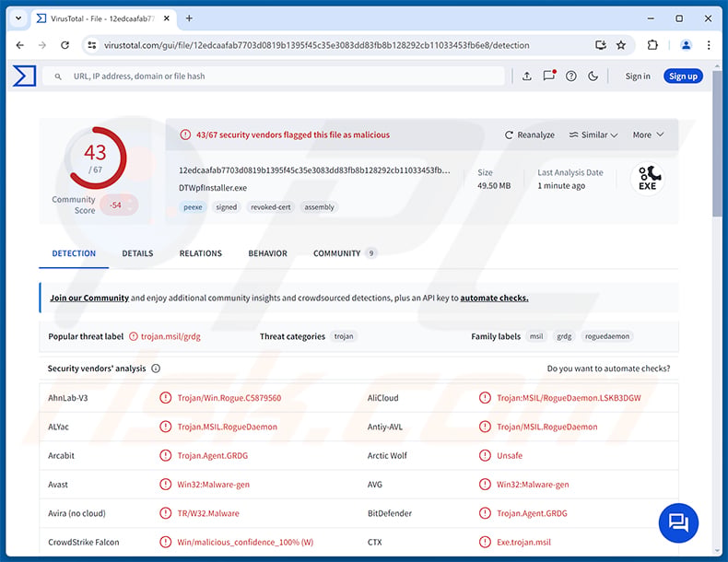Close the VirusTotal browser tab

167,18
